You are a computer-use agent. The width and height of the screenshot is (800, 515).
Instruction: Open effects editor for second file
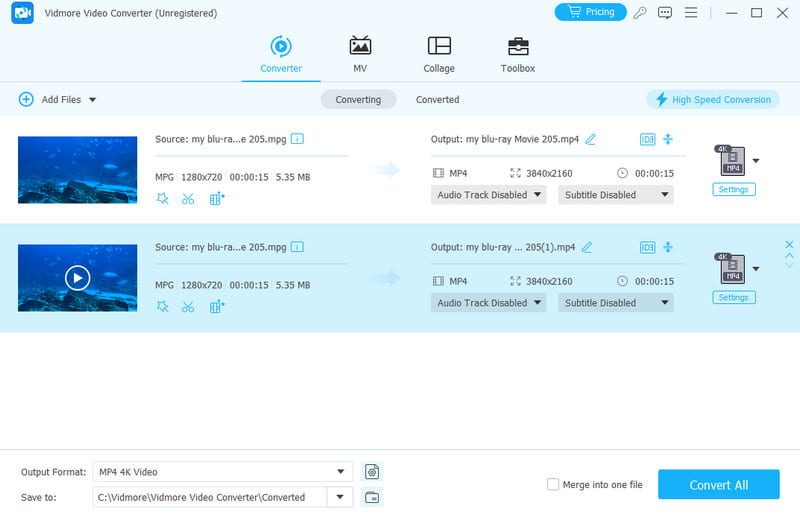point(162,307)
